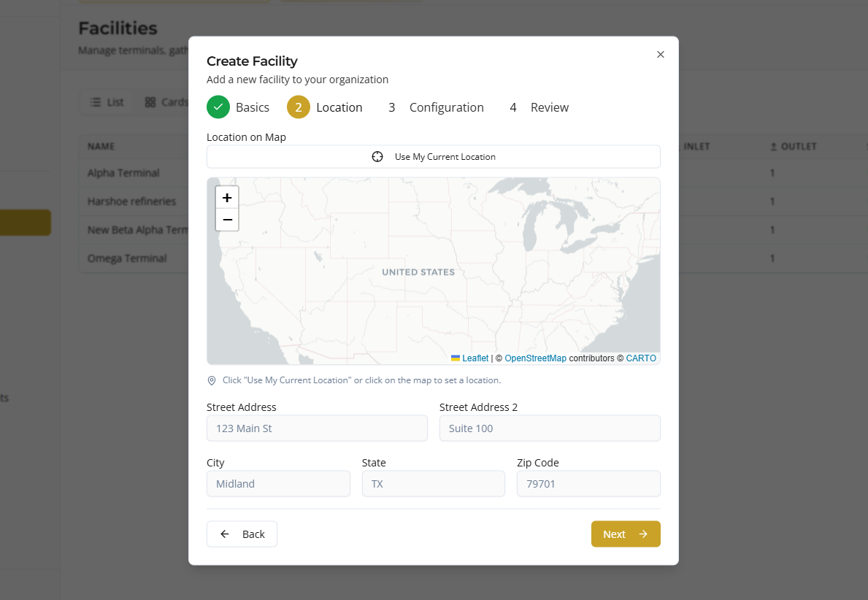This screenshot has height=600, width=868.
Task: Click the helper text about setting location
Action: (x=361, y=380)
